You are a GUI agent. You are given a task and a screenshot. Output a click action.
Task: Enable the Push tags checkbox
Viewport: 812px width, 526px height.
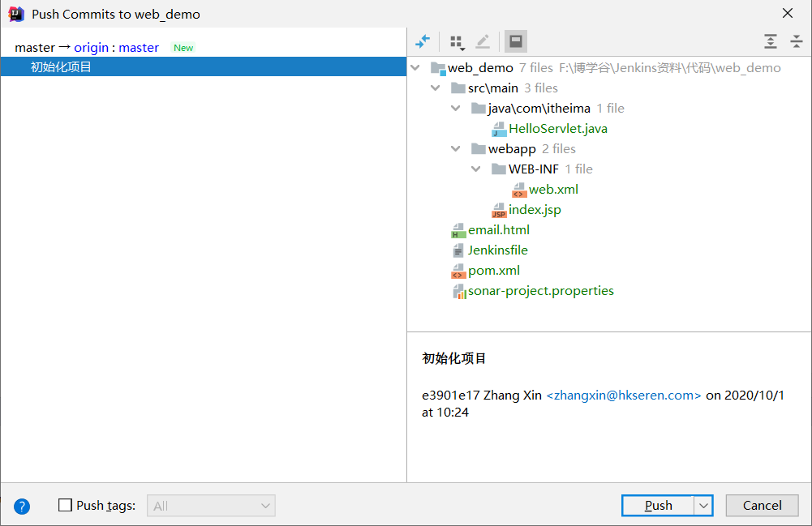point(66,506)
